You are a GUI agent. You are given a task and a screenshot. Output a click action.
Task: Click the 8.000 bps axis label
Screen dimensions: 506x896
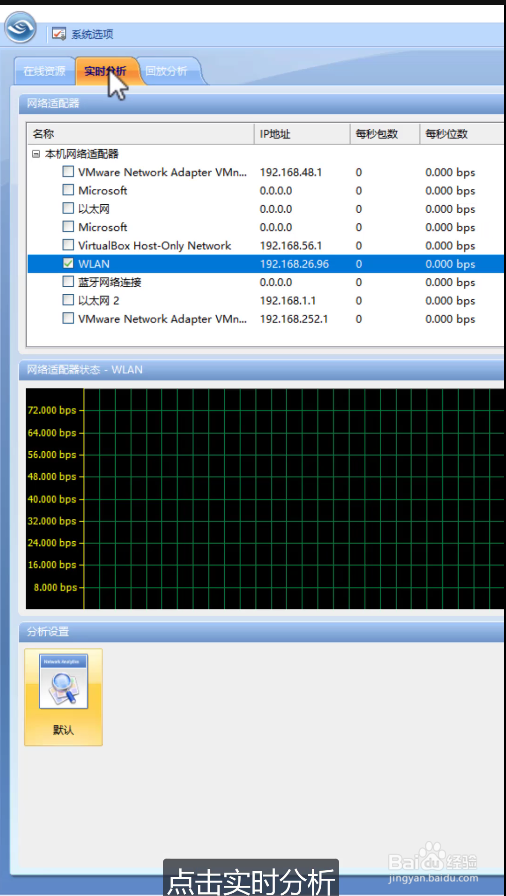tap(55, 587)
